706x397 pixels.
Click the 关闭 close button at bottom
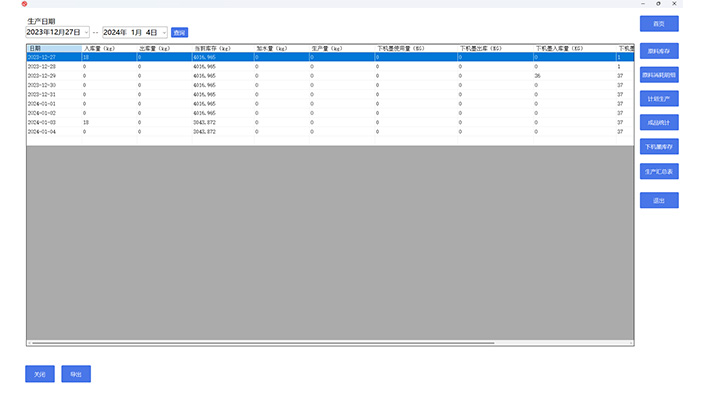pos(40,374)
